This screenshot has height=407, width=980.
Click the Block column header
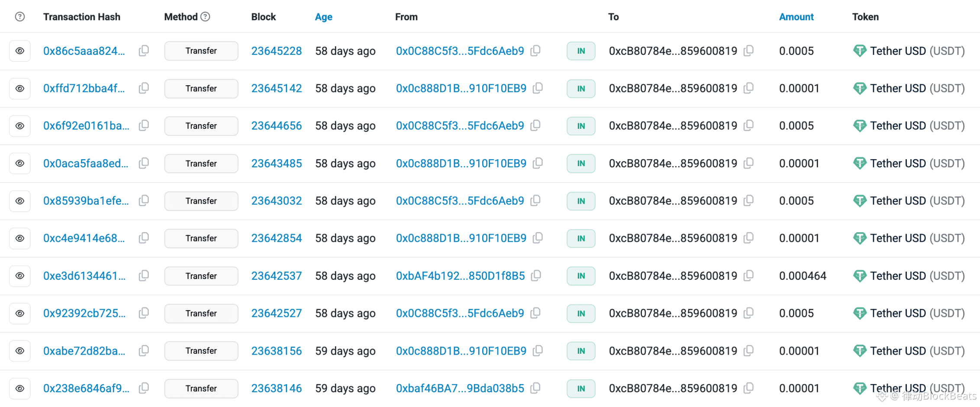pyautogui.click(x=264, y=17)
